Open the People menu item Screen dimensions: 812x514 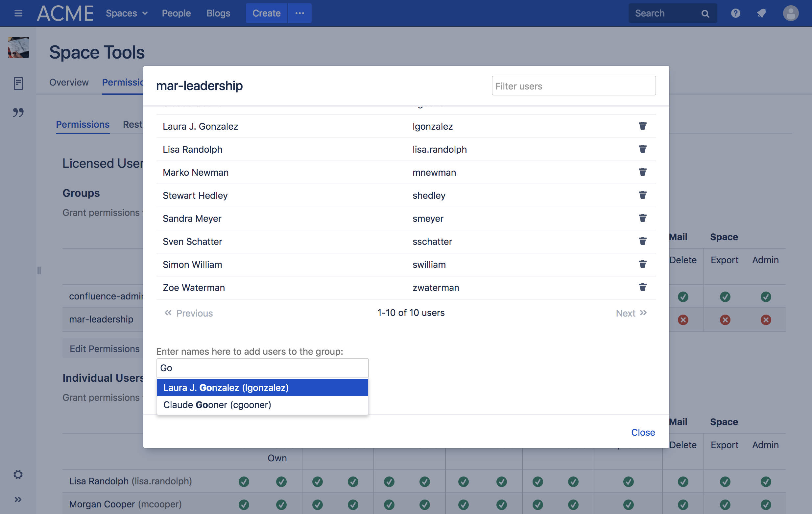click(176, 13)
